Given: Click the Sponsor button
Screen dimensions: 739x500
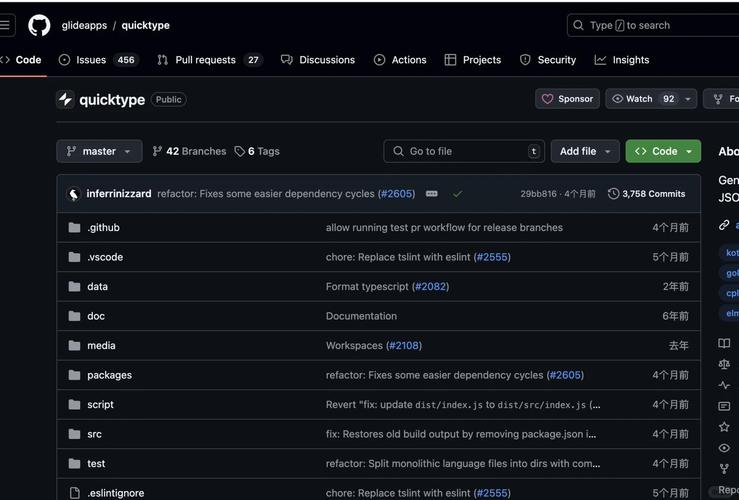Looking at the screenshot, I should click(567, 99).
